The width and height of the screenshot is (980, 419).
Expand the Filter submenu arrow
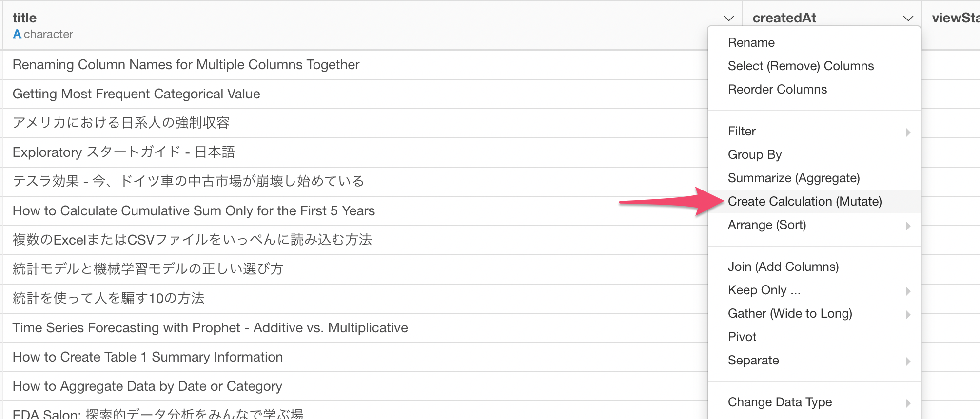[907, 132]
